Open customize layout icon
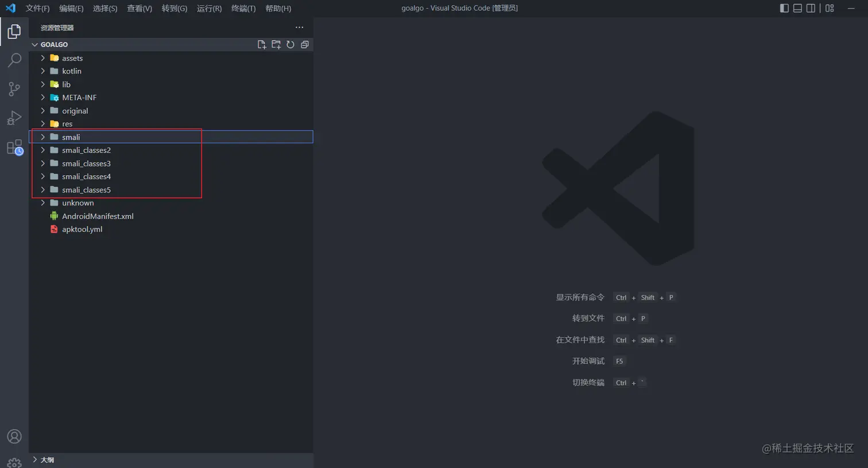 pyautogui.click(x=830, y=8)
